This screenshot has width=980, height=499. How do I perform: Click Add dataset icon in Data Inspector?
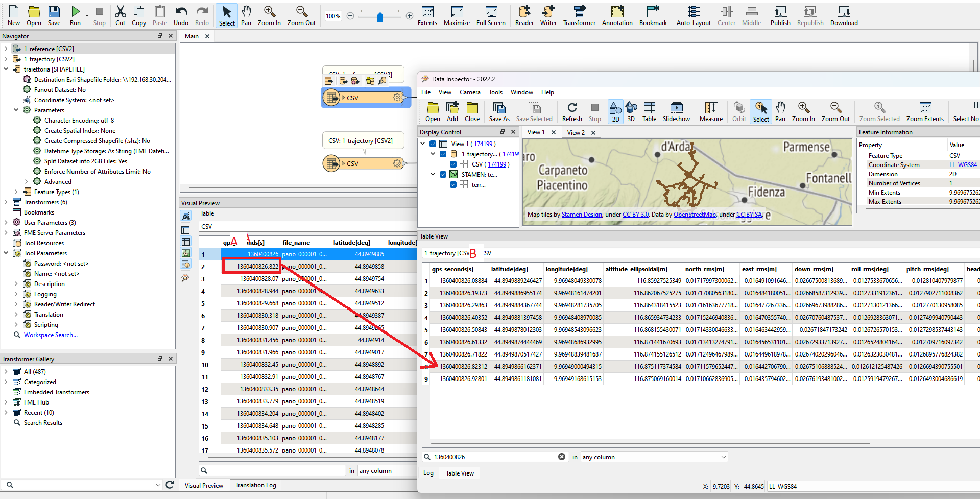click(452, 112)
